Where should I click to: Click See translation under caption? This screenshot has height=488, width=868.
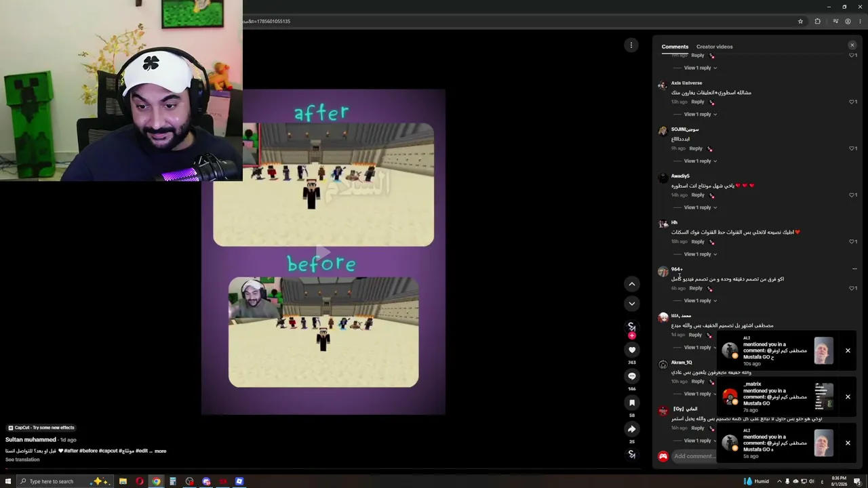coord(22,460)
